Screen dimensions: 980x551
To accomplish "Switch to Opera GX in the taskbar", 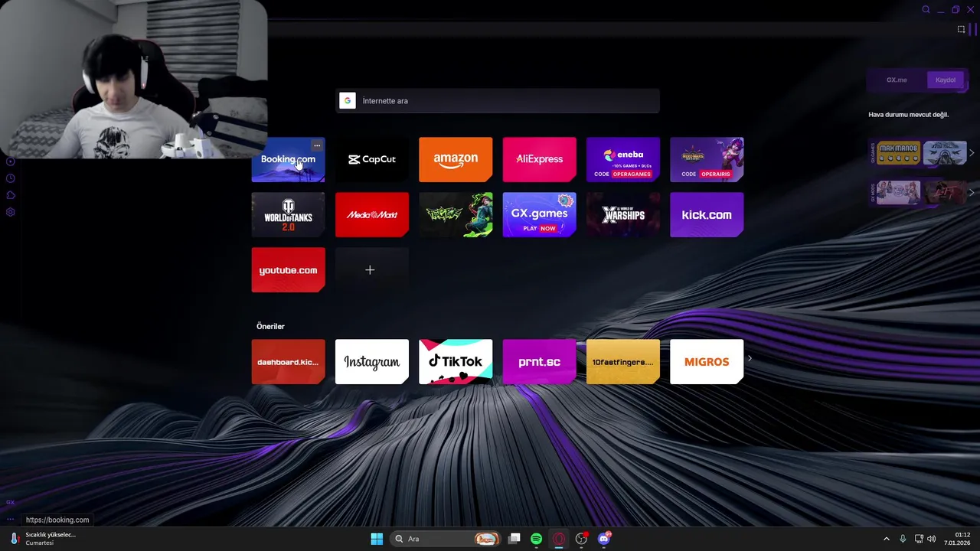I will pos(559,539).
